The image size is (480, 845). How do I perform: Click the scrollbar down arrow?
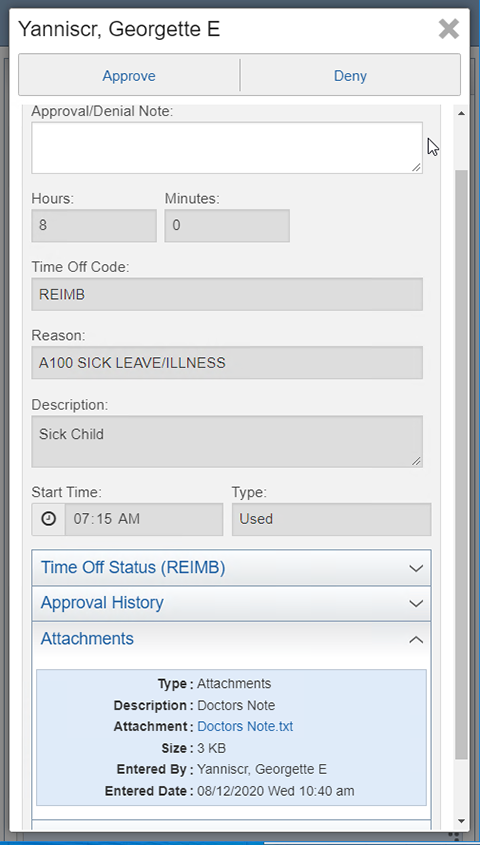coord(461,821)
